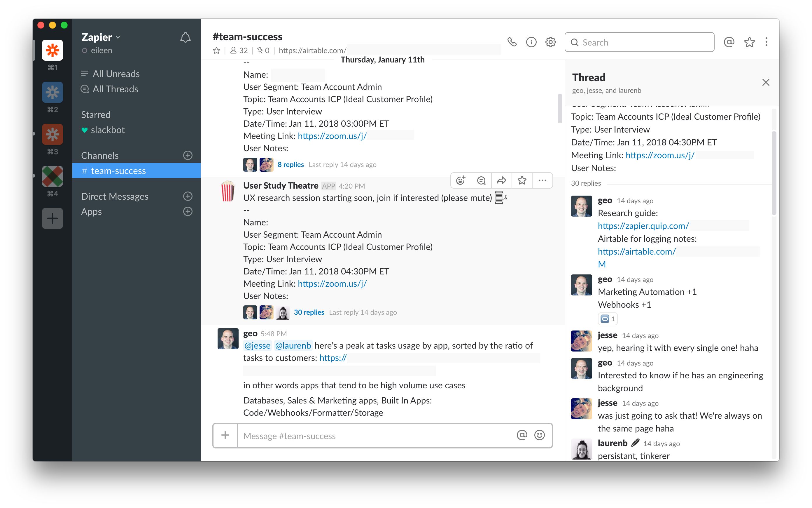Screen dimensions: 812x508
Task: Show starred items in top bar
Action: (x=749, y=42)
